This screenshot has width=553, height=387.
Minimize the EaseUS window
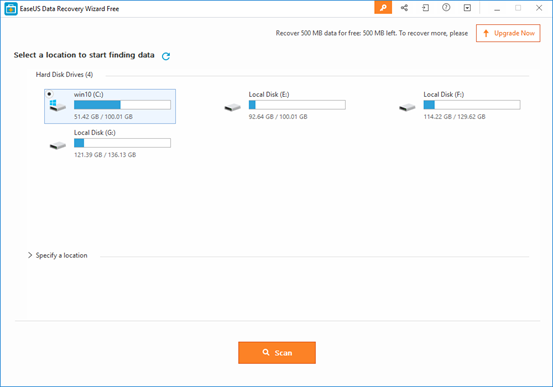click(x=497, y=8)
